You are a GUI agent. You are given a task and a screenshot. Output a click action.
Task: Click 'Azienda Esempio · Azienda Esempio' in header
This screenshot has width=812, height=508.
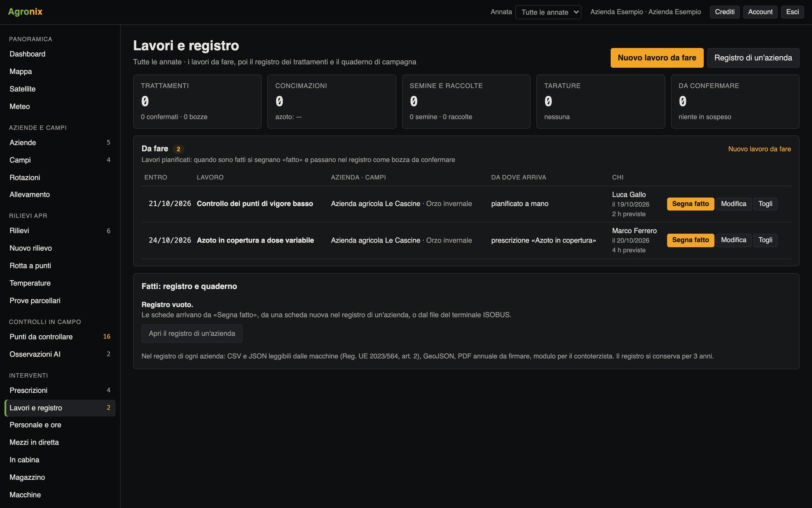(x=645, y=12)
